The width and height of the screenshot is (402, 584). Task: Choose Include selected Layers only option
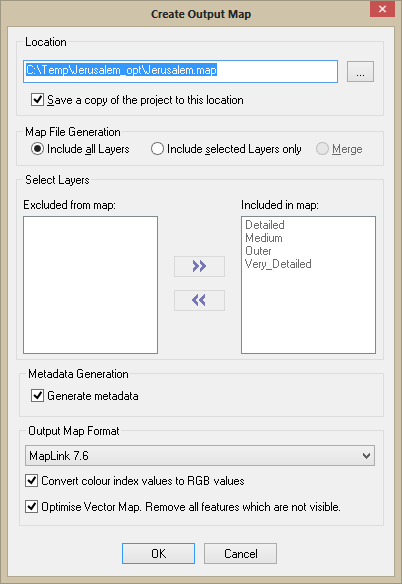[157, 149]
